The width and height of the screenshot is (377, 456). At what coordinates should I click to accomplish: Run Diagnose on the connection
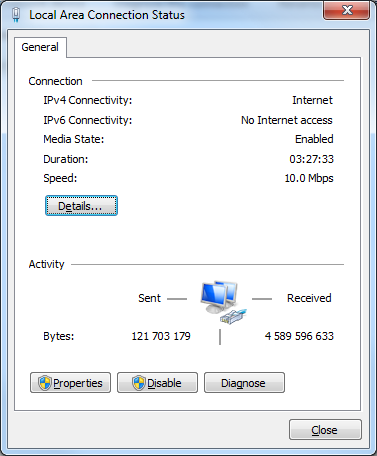(x=244, y=383)
